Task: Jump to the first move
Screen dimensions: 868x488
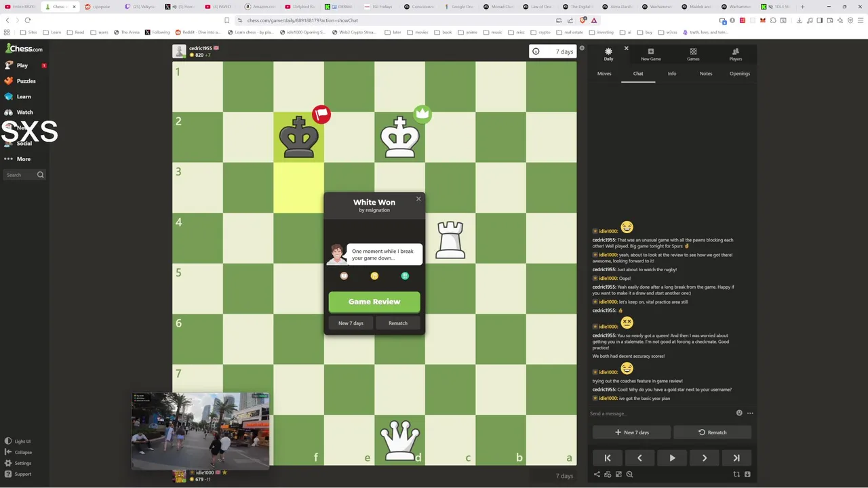Action: [607, 458]
